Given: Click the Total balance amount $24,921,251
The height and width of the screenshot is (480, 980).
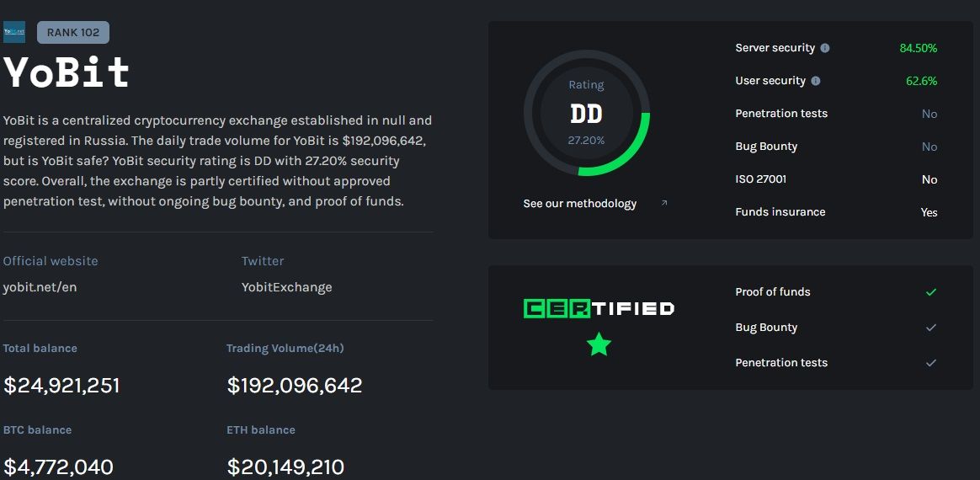Looking at the screenshot, I should pos(61,386).
